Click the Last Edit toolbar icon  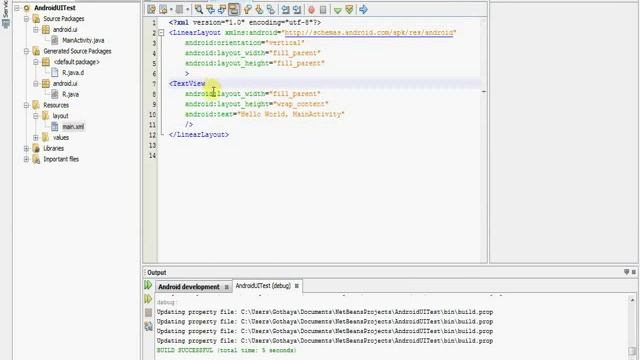click(x=151, y=9)
